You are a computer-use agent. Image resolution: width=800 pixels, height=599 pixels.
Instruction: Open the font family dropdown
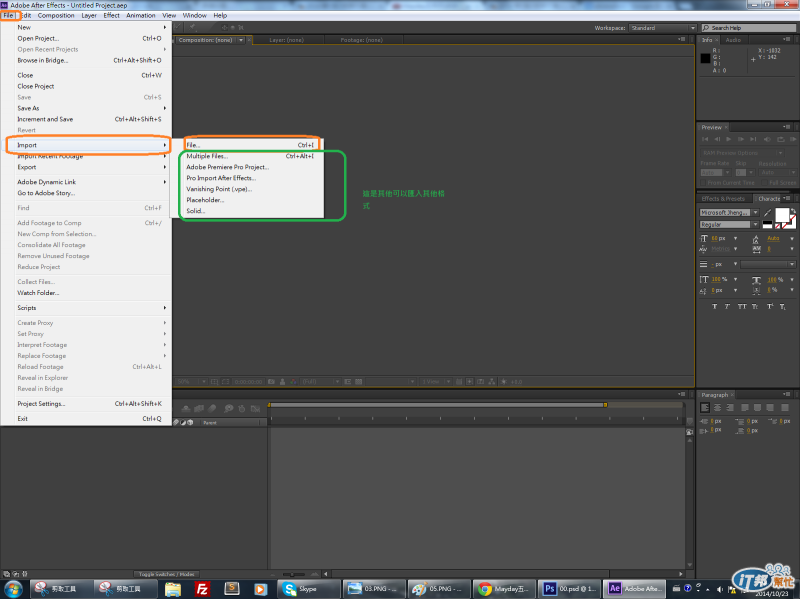(756, 212)
